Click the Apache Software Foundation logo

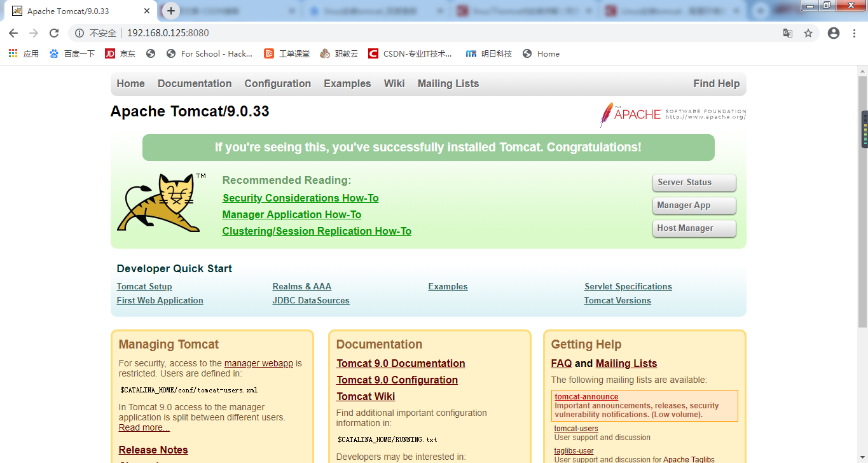point(673,114)
